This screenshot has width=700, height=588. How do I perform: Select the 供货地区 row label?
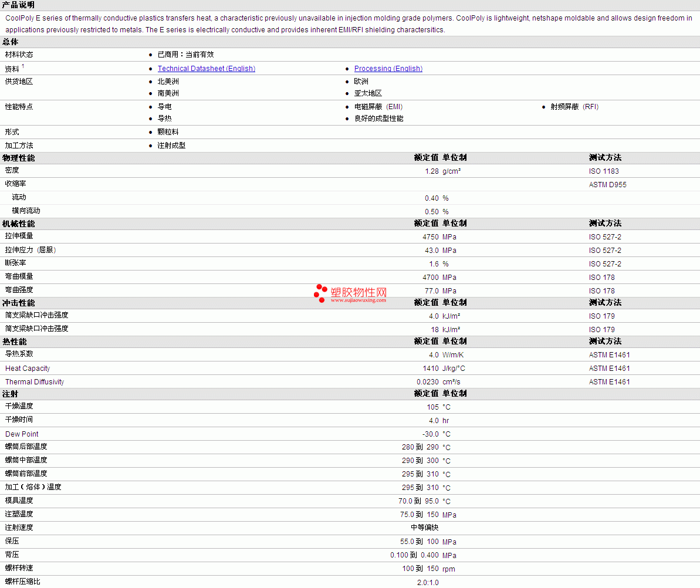pyautogui.click(x=19, y=81)
